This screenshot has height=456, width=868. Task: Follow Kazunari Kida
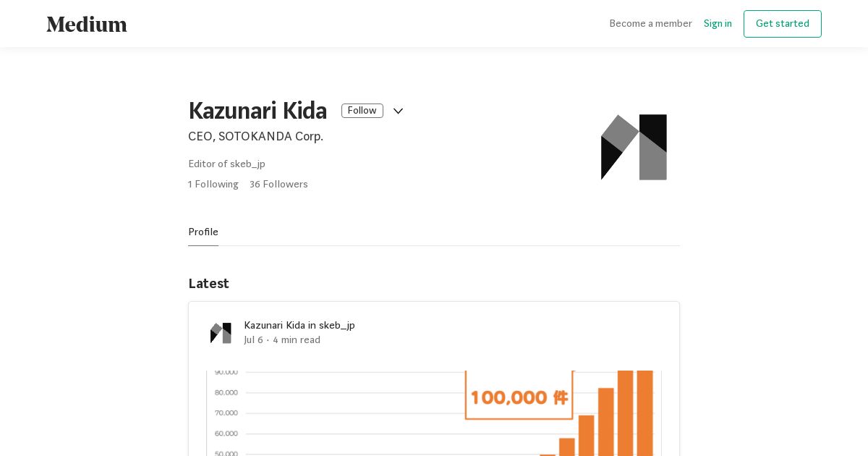coord(362,111)
